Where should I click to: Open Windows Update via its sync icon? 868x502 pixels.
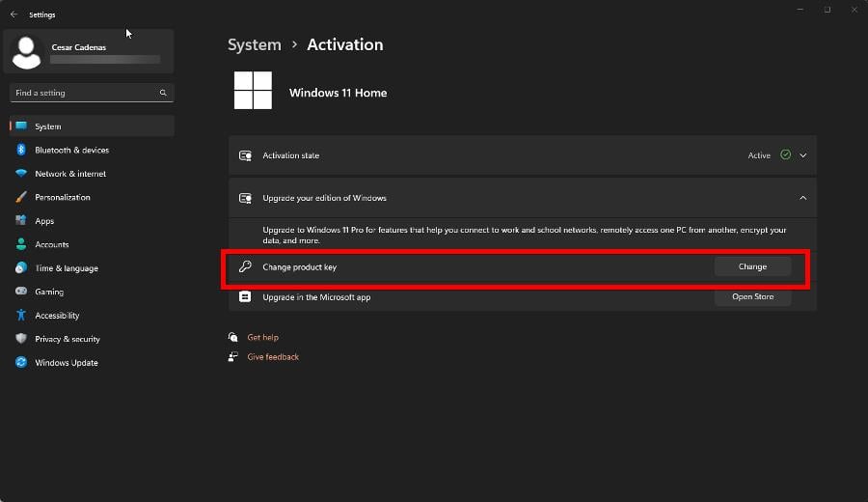tap(21, 362)
